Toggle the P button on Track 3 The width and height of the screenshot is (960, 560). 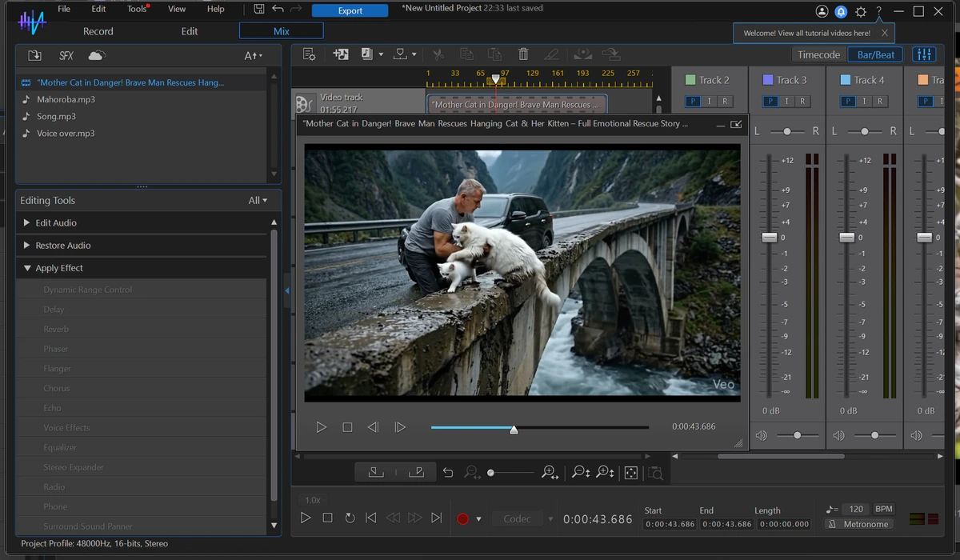point(770,102)
